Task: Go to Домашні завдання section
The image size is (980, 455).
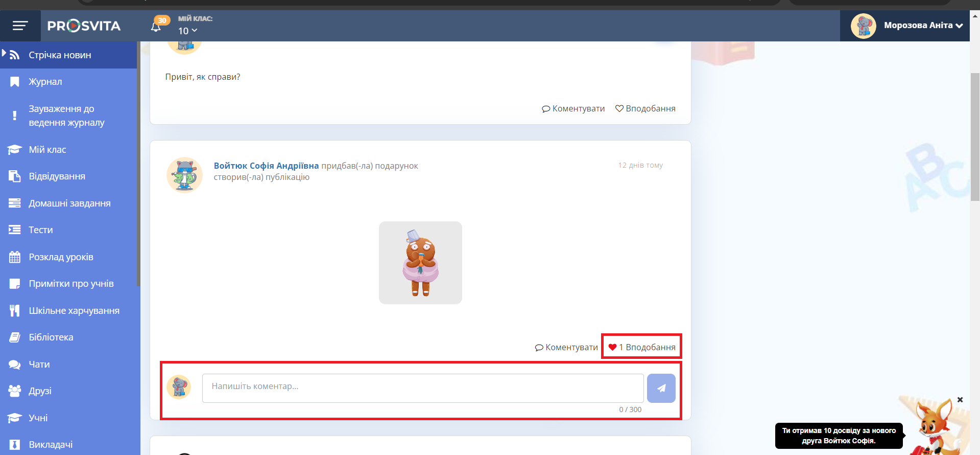Action: [x=69, y=203]
